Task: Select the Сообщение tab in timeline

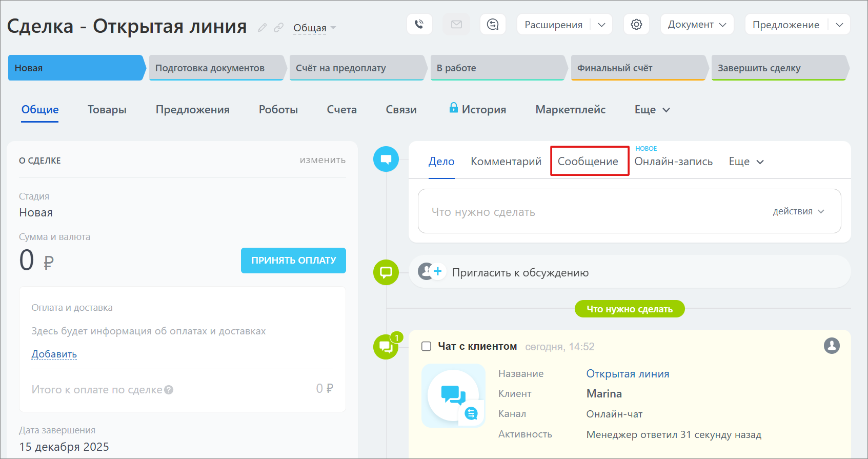Action: click(588, 161)
